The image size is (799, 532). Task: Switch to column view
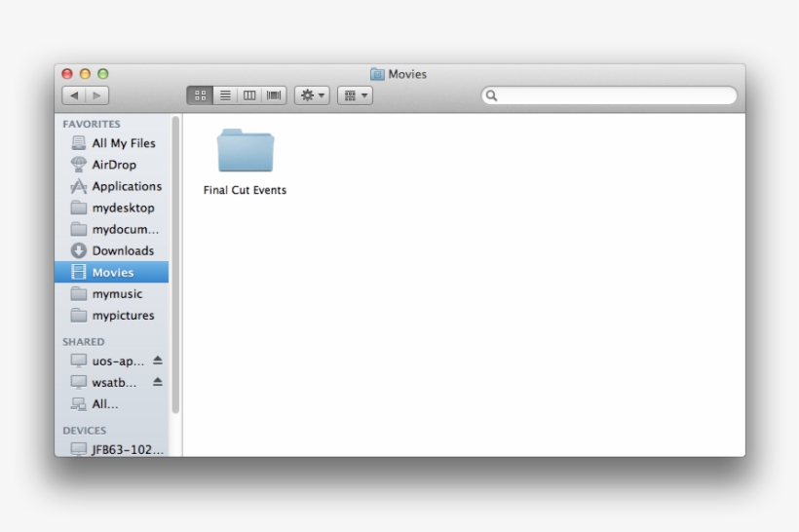coord(249,95)
